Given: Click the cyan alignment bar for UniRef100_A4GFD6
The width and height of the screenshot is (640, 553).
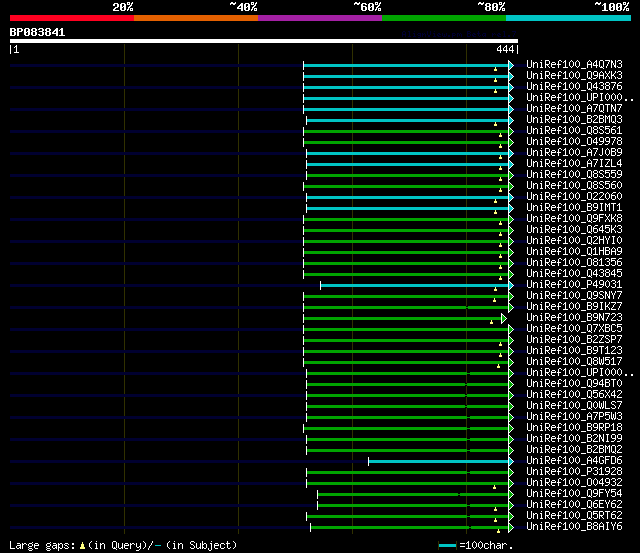Looking at the screenshot, I should coord(440,461).
